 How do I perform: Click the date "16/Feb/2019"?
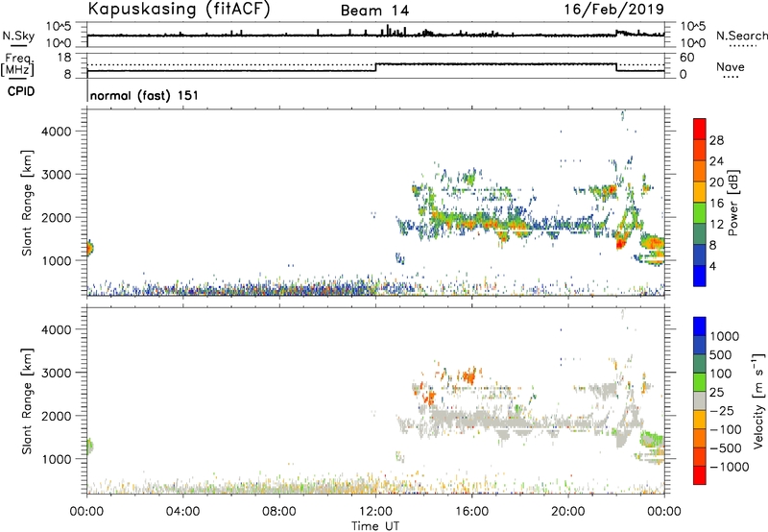pyautogui.click(x=614, y=9)
